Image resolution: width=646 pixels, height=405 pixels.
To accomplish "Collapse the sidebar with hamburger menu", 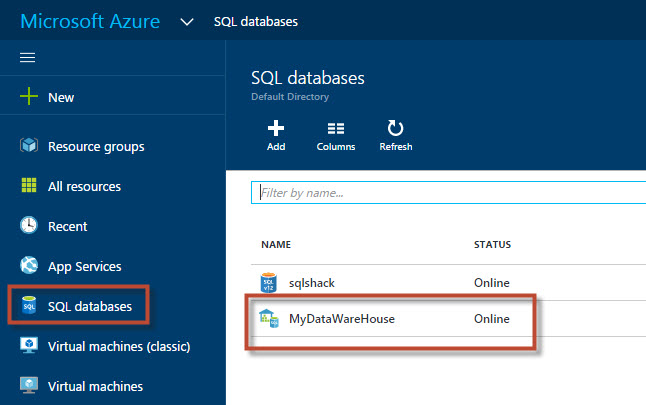I will [x=28, y=57].
